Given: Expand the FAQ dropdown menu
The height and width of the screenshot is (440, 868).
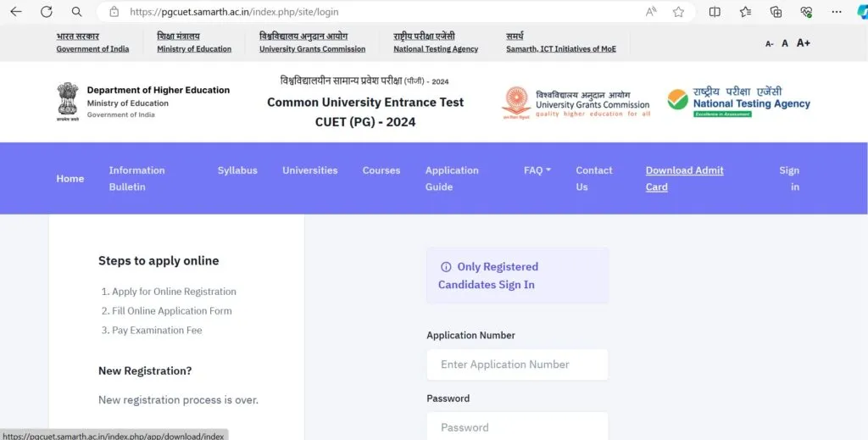Looking at the screenshot, I should click(537, 170).
